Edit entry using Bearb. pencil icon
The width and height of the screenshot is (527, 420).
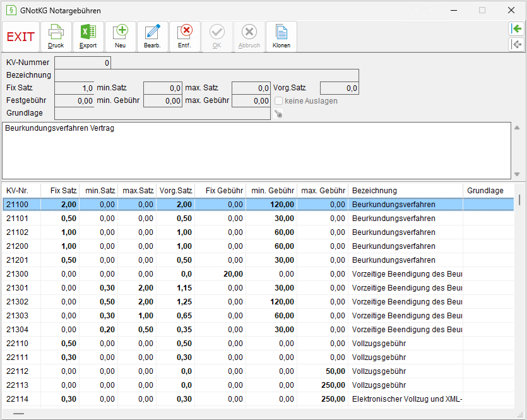(152, 37)
